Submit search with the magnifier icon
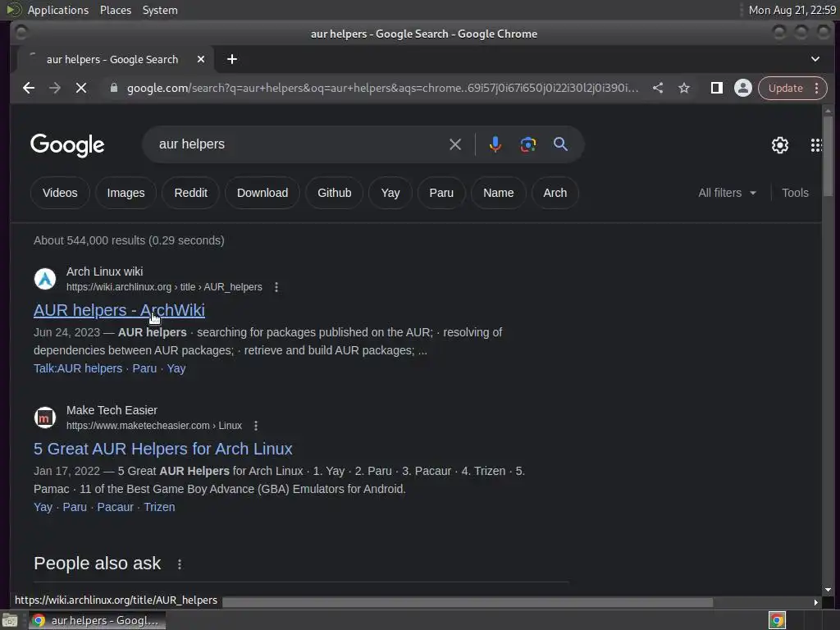The height and width of the screenshot is (630, 840). pyautogui.click(x=560, y=144)
